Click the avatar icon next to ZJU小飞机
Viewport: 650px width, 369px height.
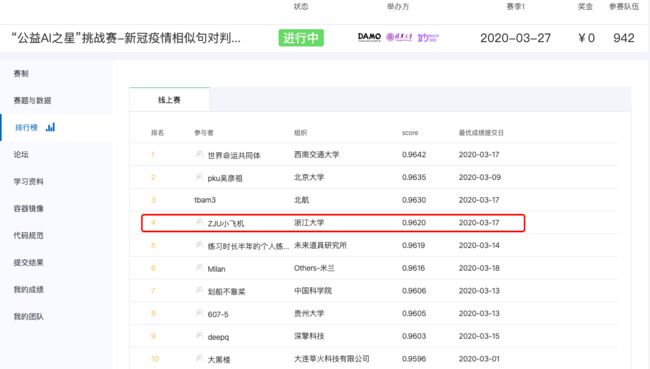click(x=199, y=222)
